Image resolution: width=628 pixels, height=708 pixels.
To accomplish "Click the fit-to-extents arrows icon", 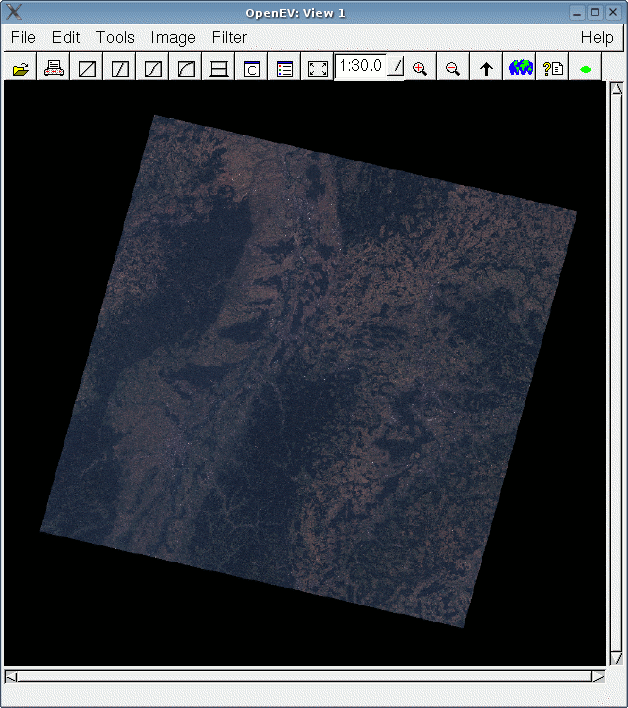I will 318,69.
